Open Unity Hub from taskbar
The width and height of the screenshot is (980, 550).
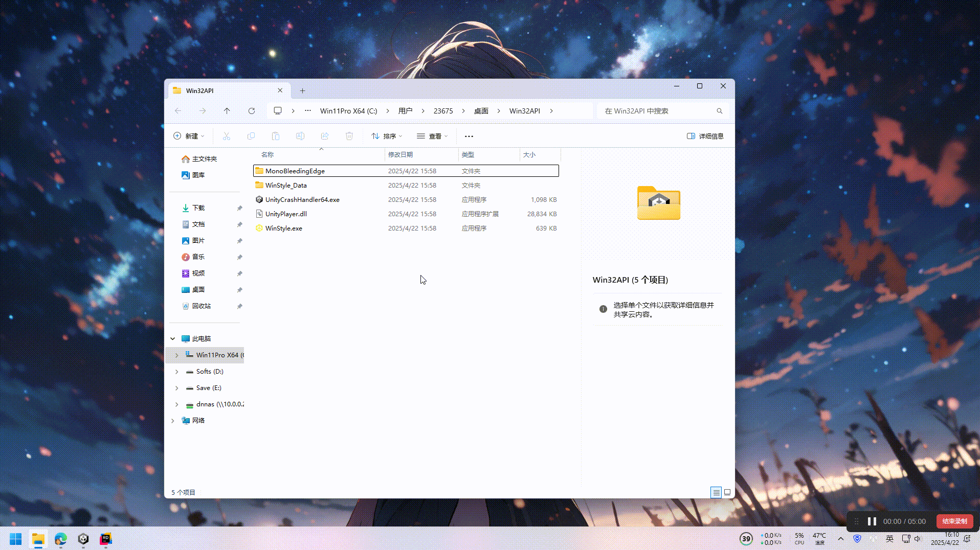point(83,539)
